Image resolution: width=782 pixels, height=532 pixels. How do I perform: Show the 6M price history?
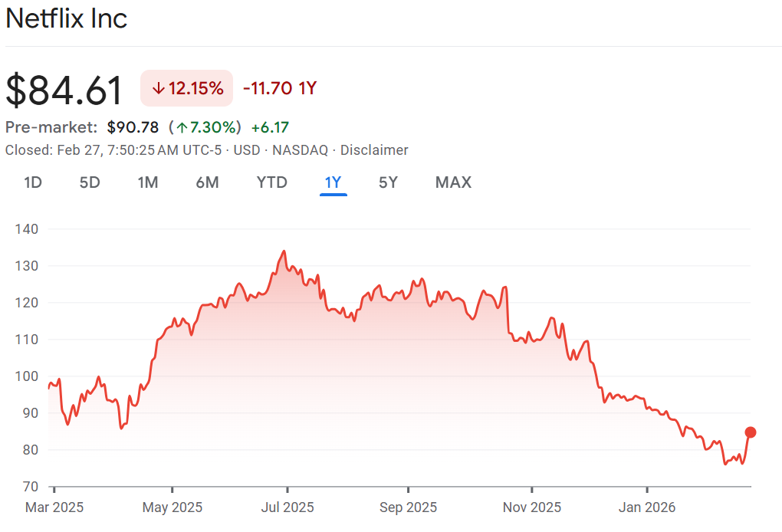point(207,182)
